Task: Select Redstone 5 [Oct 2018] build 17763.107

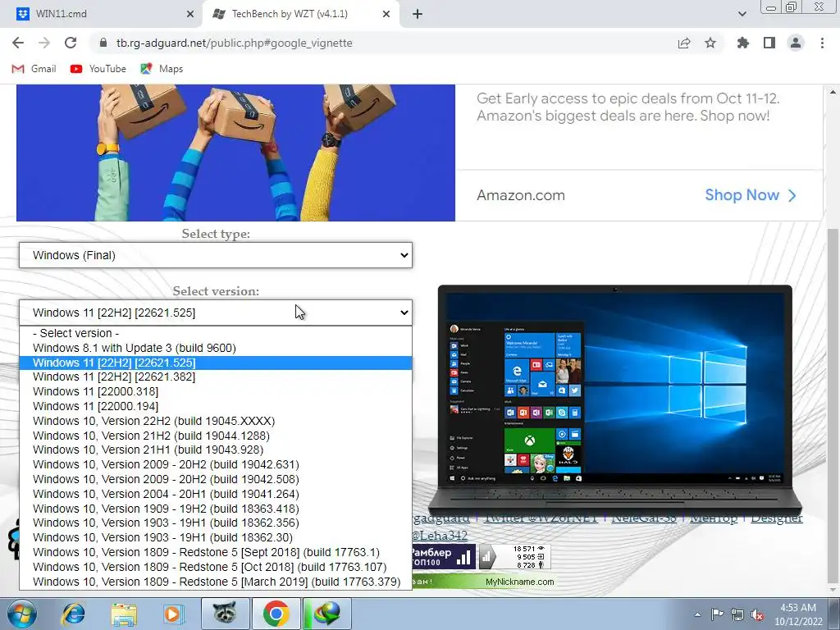Action: (x=216, y=567)
